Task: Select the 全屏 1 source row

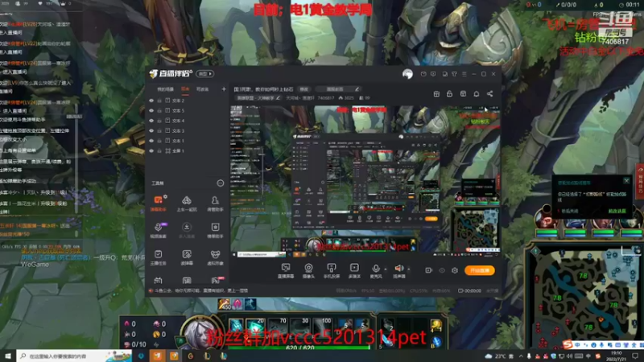Action: pyautogui.click(x=187, y=151)
